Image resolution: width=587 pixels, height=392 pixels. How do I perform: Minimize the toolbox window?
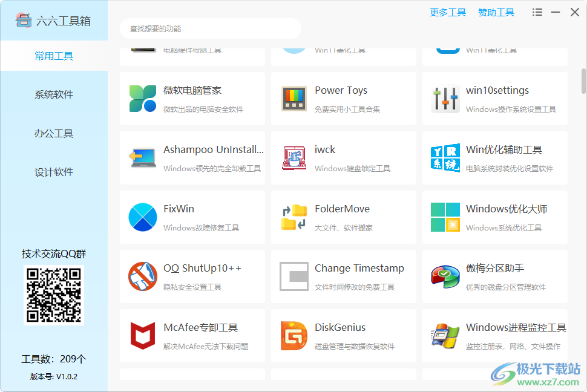pyautogui.click(x=556, y=12)
